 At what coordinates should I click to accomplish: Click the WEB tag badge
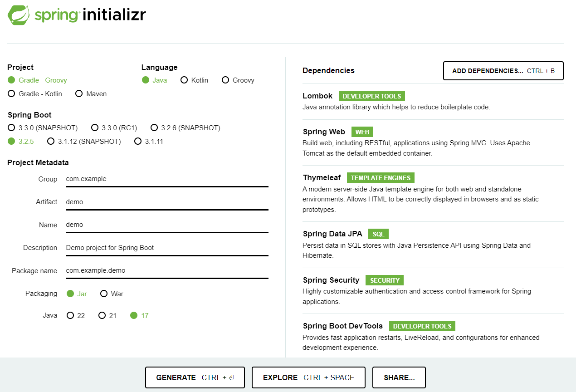click(362, 132)
